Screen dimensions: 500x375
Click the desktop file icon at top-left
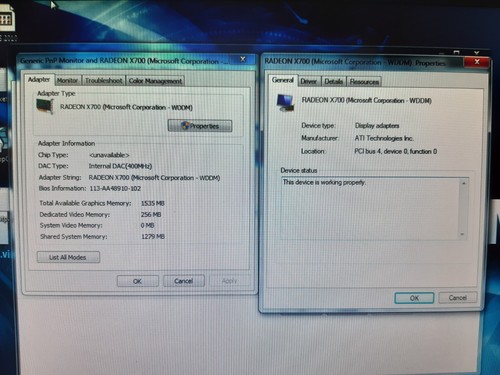[7, 19]
